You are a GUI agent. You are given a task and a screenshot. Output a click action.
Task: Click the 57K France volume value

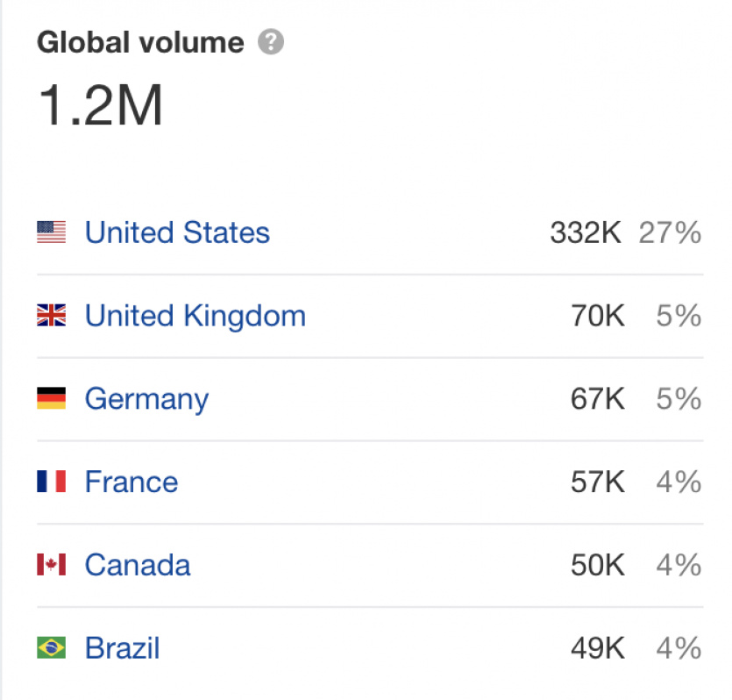tap(598, 482)
